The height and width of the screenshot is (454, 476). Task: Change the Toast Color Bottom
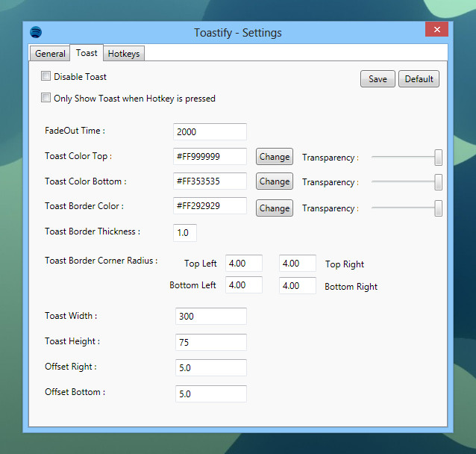point(275,181)
